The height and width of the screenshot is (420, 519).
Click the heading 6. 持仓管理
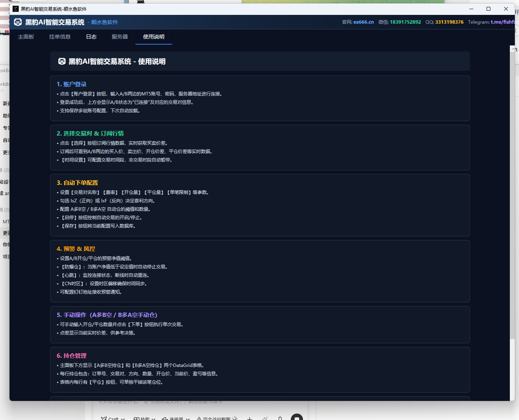[x=72, y=356]
